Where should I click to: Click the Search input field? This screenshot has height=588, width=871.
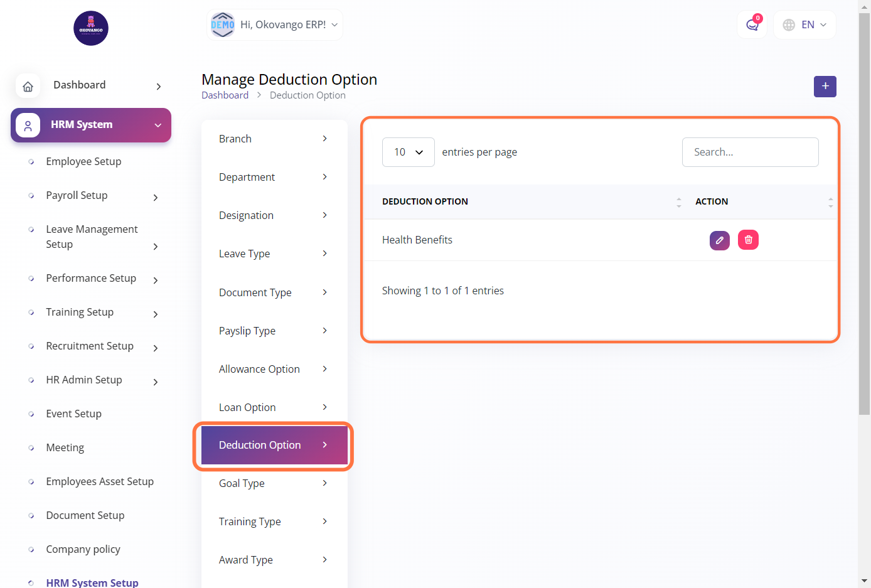750,152
